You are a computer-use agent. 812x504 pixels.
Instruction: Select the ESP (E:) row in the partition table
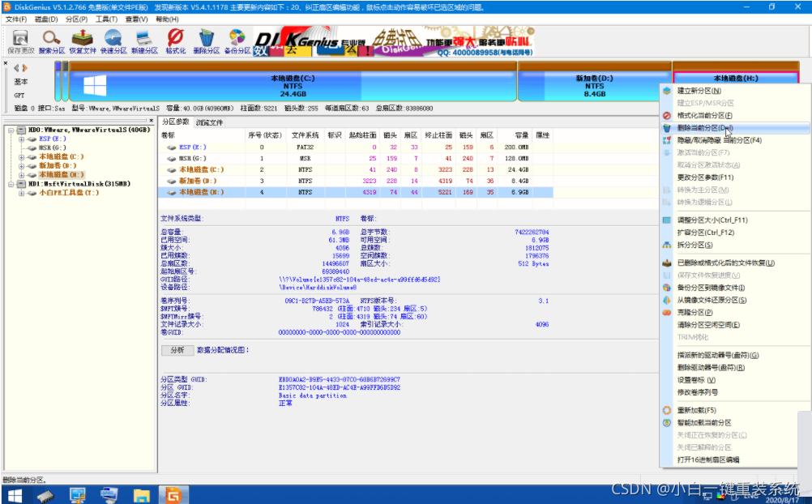[355, 147]
